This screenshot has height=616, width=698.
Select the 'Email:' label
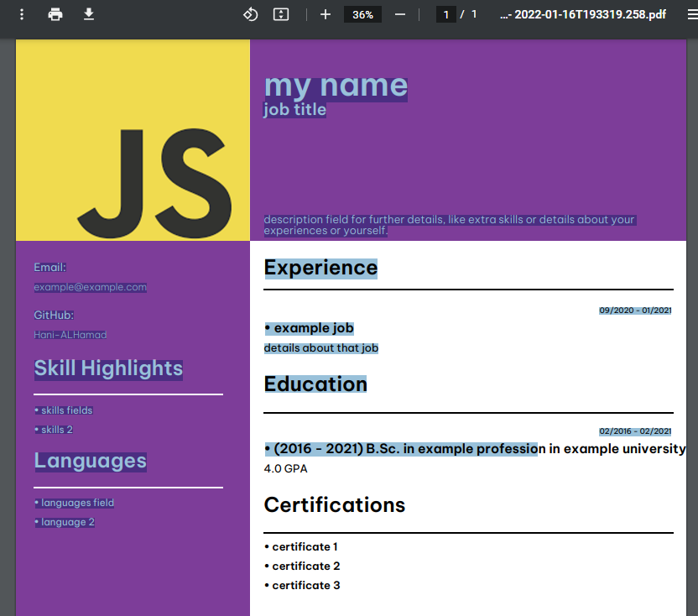pyautogui.click(x=49, y=267)
